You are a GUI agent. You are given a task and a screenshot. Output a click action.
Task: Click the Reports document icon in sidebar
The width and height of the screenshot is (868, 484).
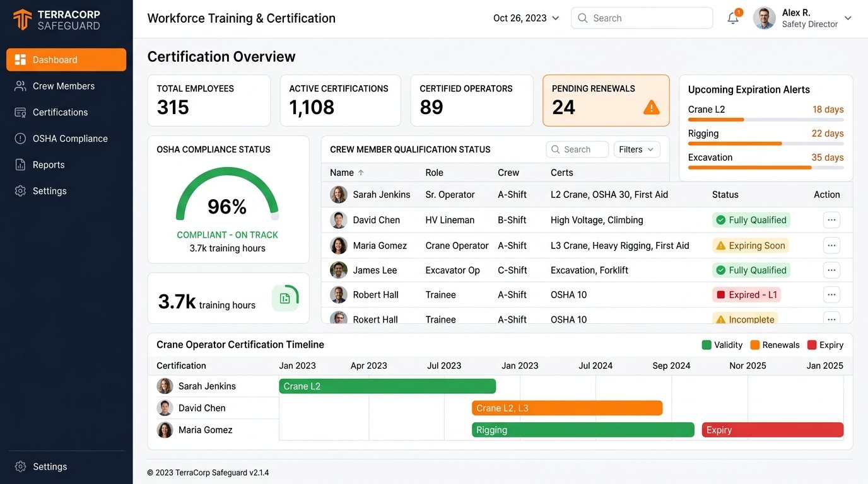[20, 165]
